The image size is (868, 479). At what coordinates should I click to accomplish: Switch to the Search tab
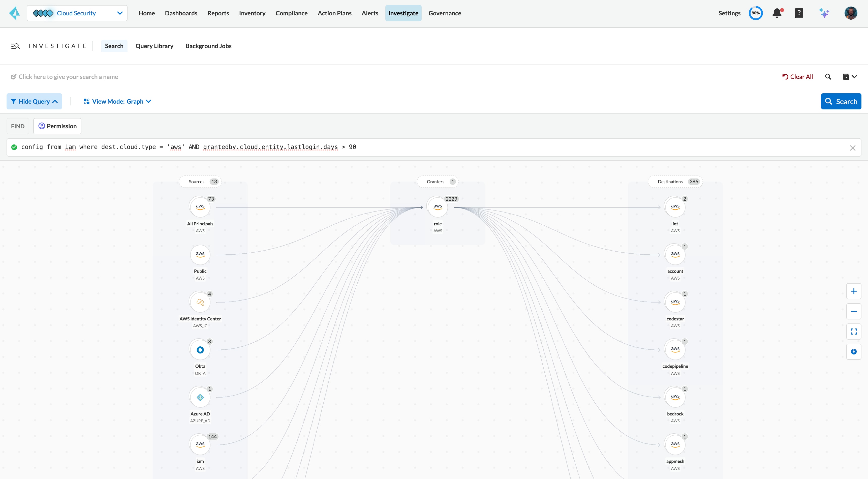(x=114, y=46)
